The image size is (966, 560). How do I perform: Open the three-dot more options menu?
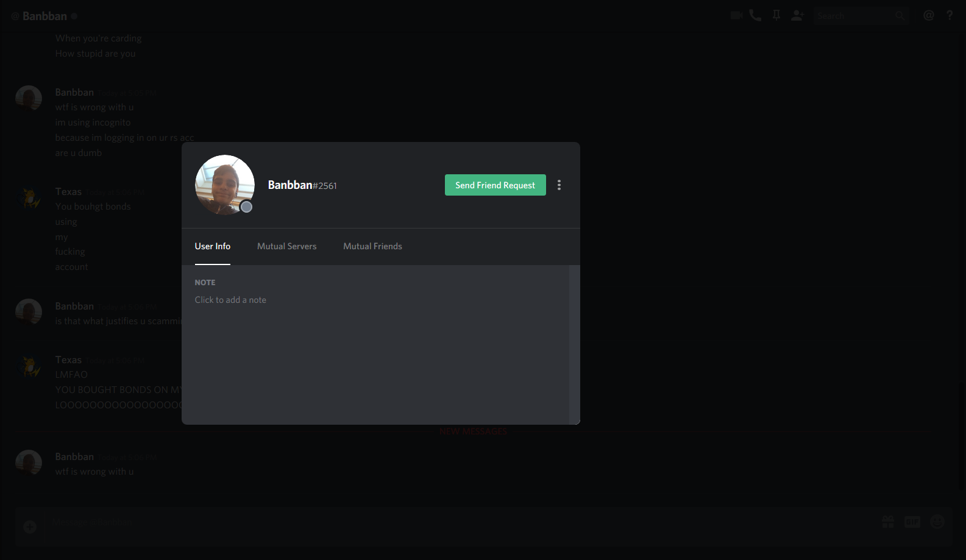[559, 185]
